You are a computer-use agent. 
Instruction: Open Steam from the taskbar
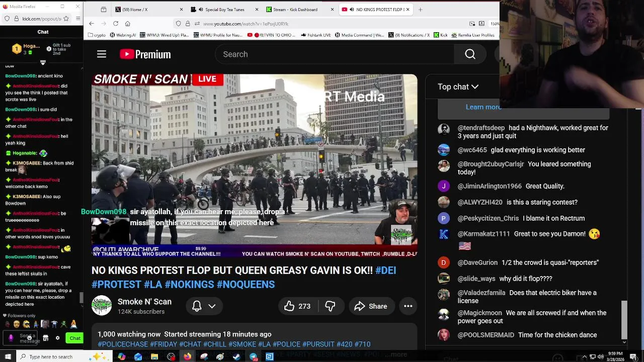point(236,357)
